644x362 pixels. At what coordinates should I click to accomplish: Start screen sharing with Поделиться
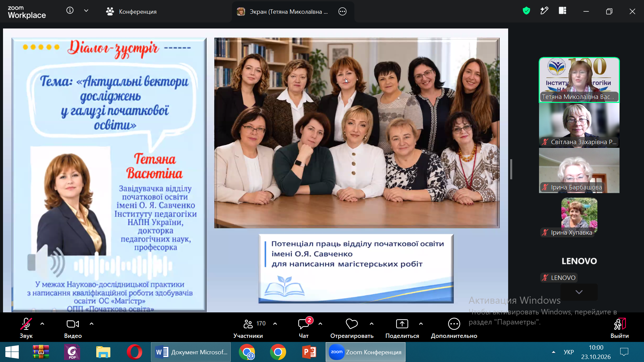[x=402, y=328]
